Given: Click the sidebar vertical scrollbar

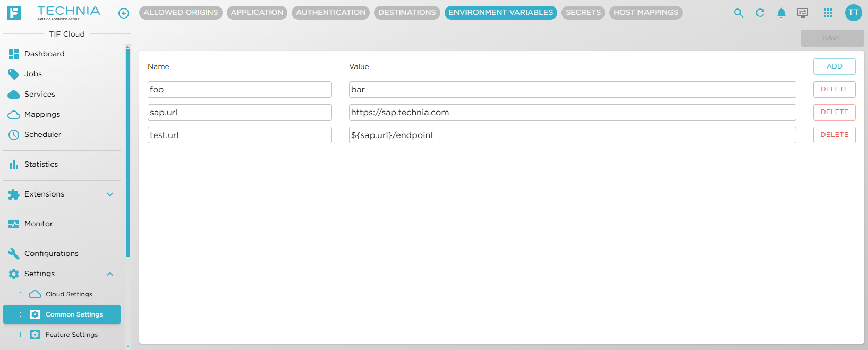Looking at the screenshot, I should (127, 153).
